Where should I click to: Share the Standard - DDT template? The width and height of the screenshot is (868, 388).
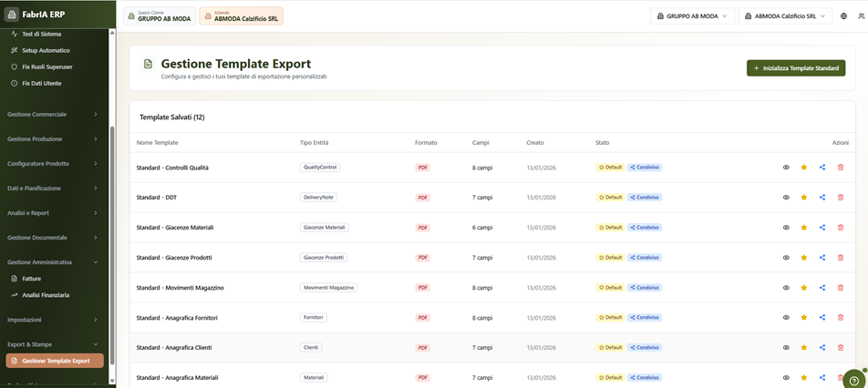(822, 198)
